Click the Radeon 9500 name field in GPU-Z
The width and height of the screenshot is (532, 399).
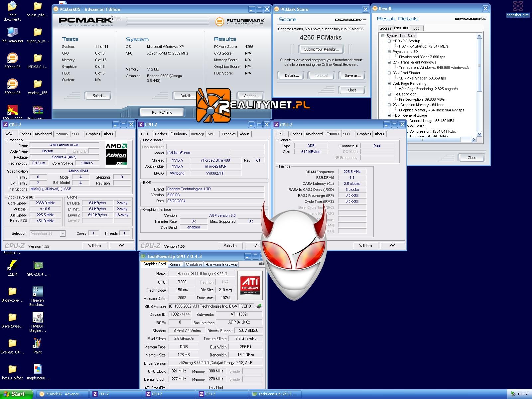pos(202,274)
